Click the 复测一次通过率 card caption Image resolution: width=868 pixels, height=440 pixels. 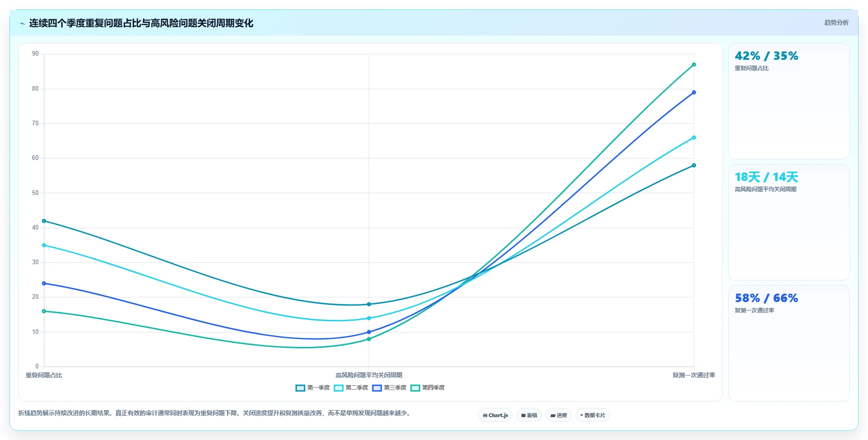[754, 310]
